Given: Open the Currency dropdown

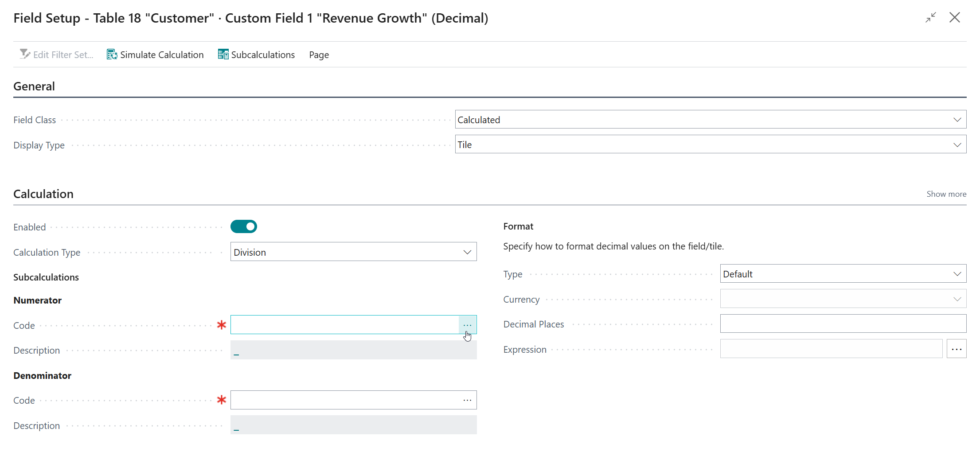Looking at the screenshot, I should (x=957, y=299).
